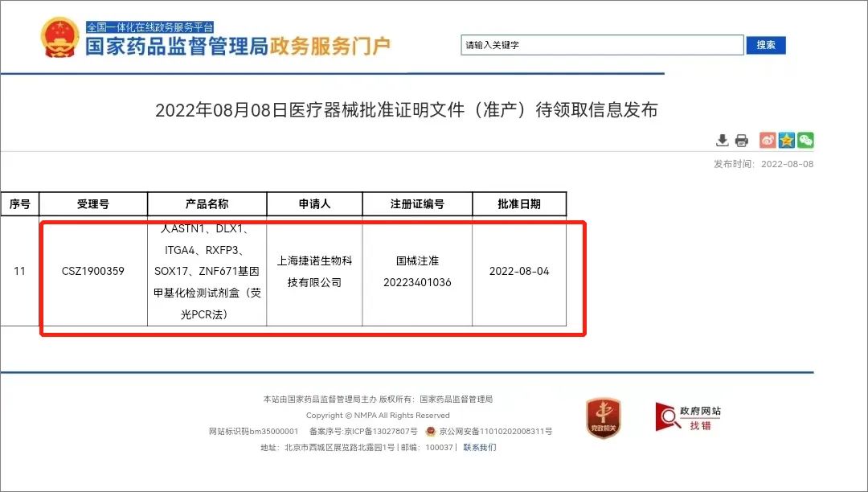Click the 受理号 column header

(x=93, y=204)
